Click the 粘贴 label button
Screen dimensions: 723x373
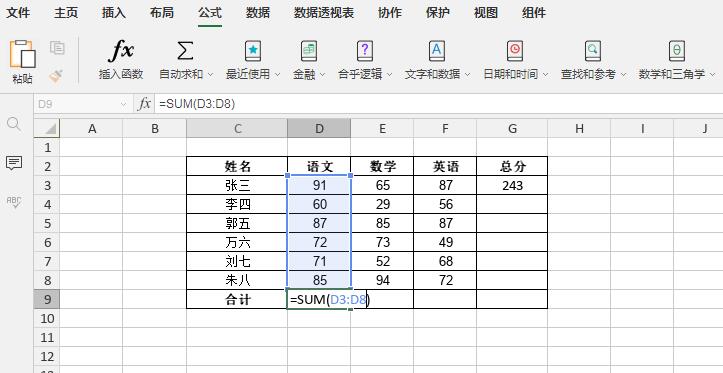(23, 79)
